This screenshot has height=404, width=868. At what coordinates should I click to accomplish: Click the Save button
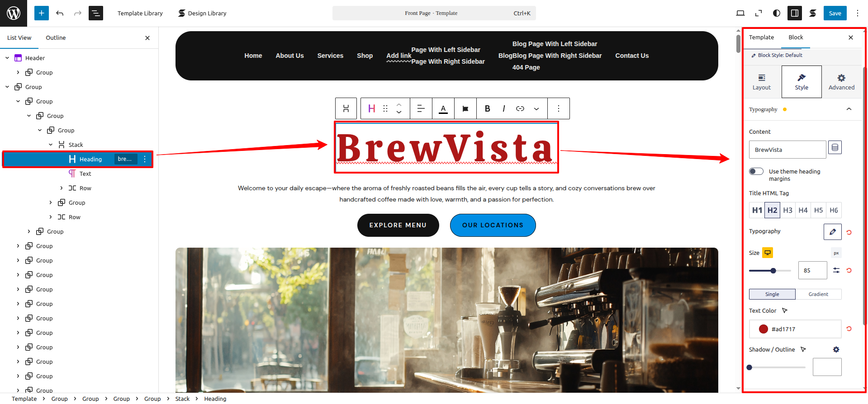point(835,13)
